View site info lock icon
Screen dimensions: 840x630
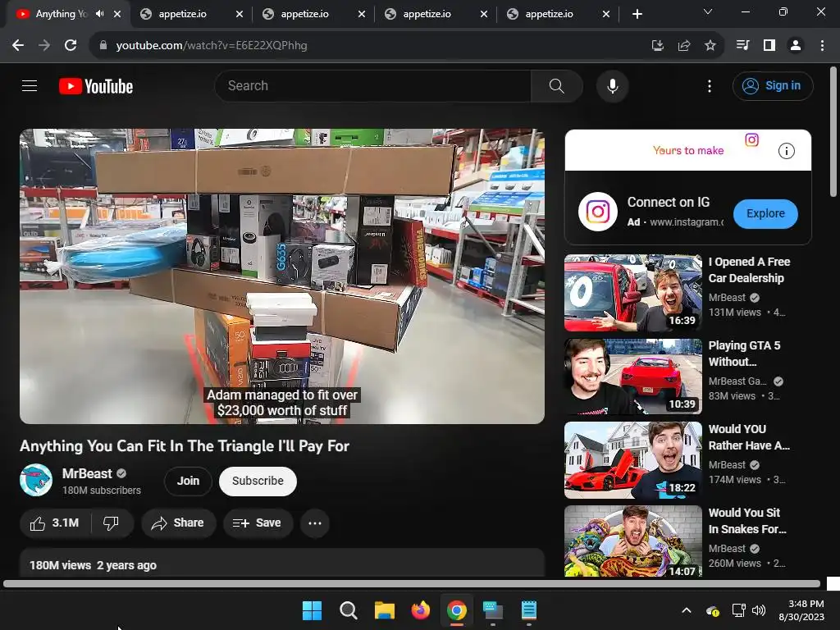(103, 46)
